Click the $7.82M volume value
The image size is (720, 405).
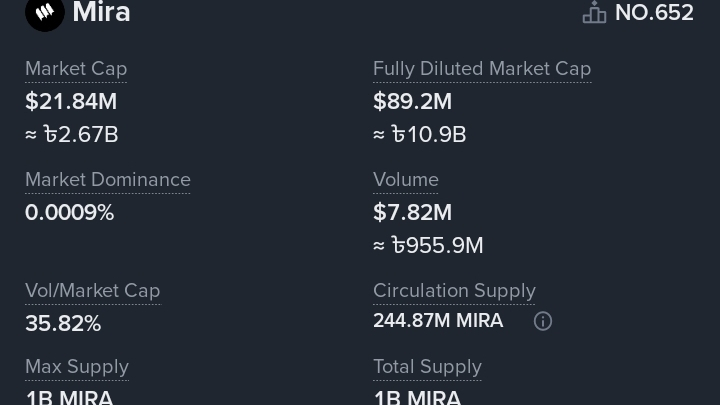pos(413,212)
